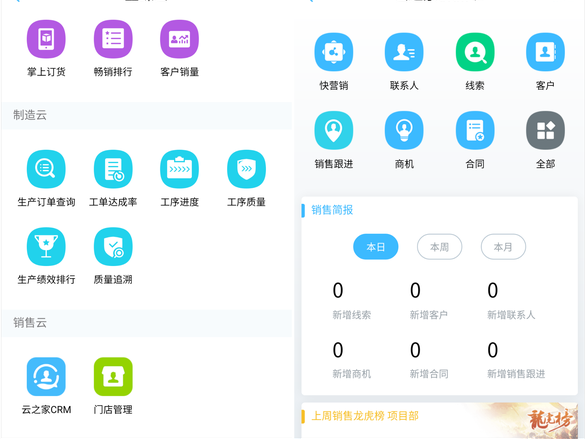Viewport: 586px width, 439px height.
Task: Tap the 新增客户 count
Action: point(415,290)
